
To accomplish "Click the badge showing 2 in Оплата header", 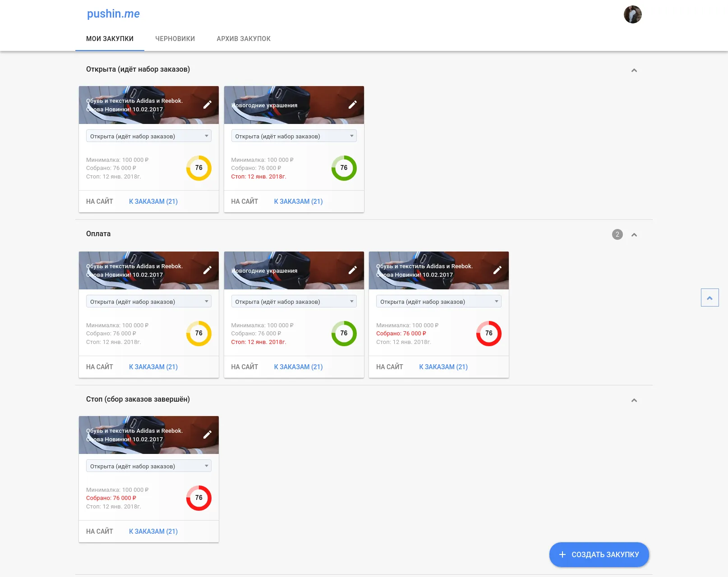I will tap(617, 234).
